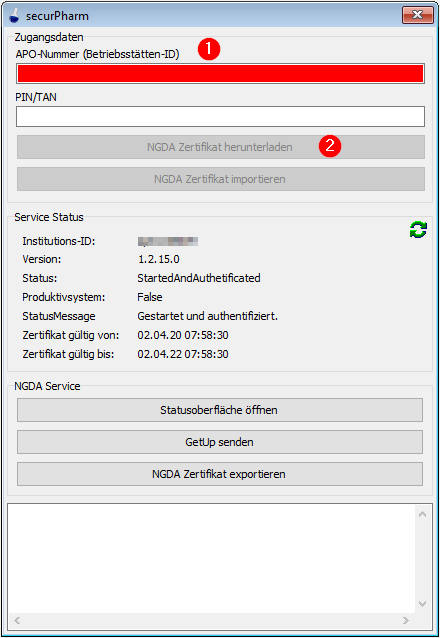Click the log text area
The image size is (440, 638).
click(x=212, y=558)
